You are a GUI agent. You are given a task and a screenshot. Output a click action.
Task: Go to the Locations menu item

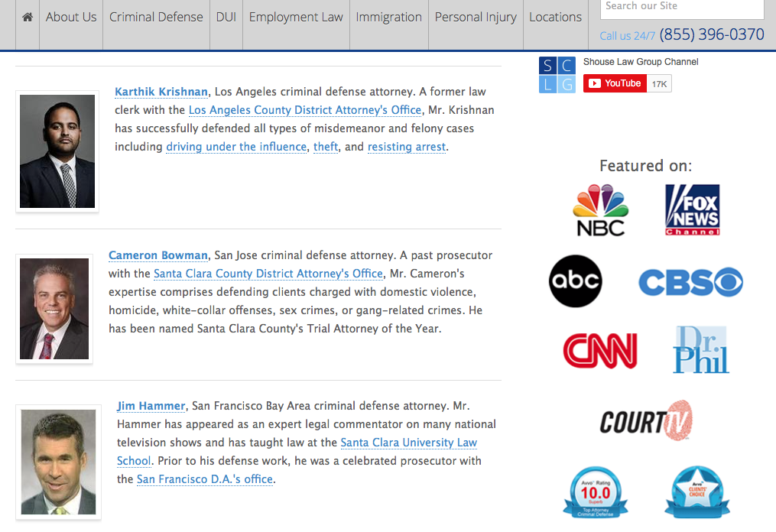555,18
